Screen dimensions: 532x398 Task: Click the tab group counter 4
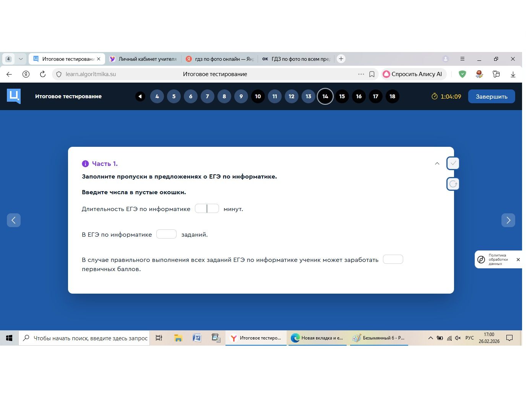coord(8,59)
